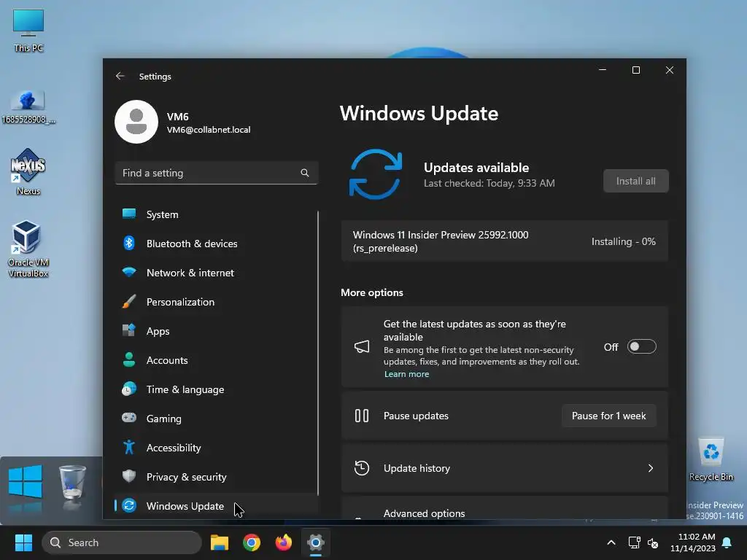The height and width of the screenshot is (560, 747).
Task: Click Pause for 1 week button
Action: [x=609, y=416]
